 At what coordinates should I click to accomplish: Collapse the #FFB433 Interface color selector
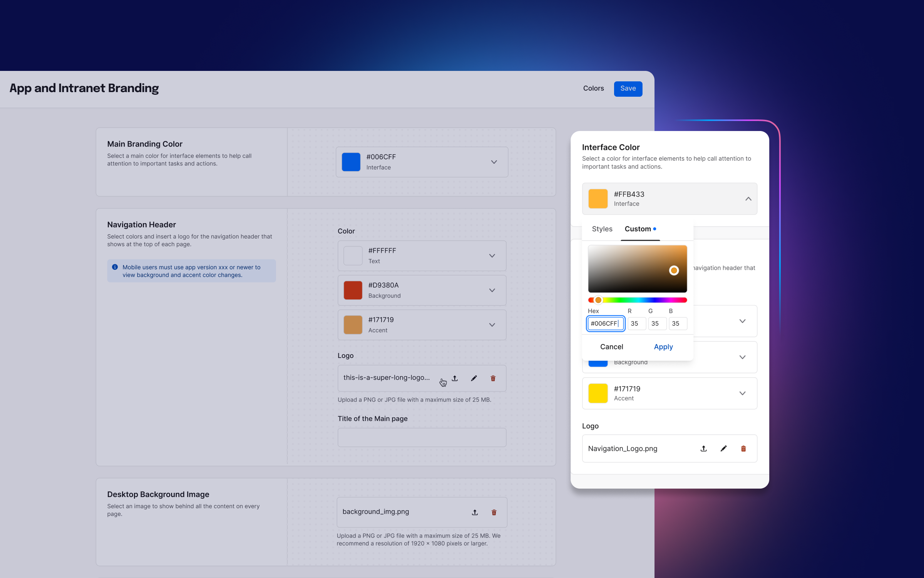748,199
